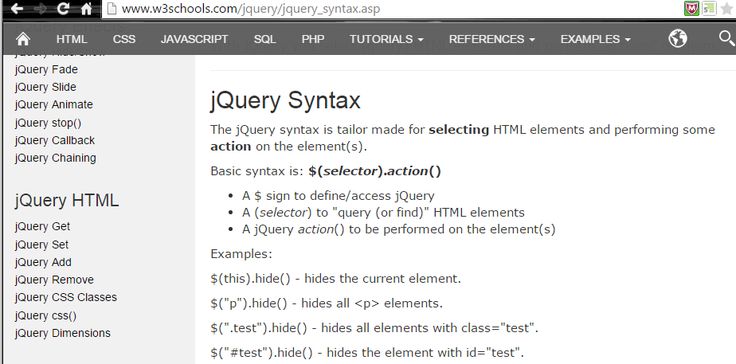
Task: Open the jQuery Add sidebar link
Action: click(x=43, y=262)
